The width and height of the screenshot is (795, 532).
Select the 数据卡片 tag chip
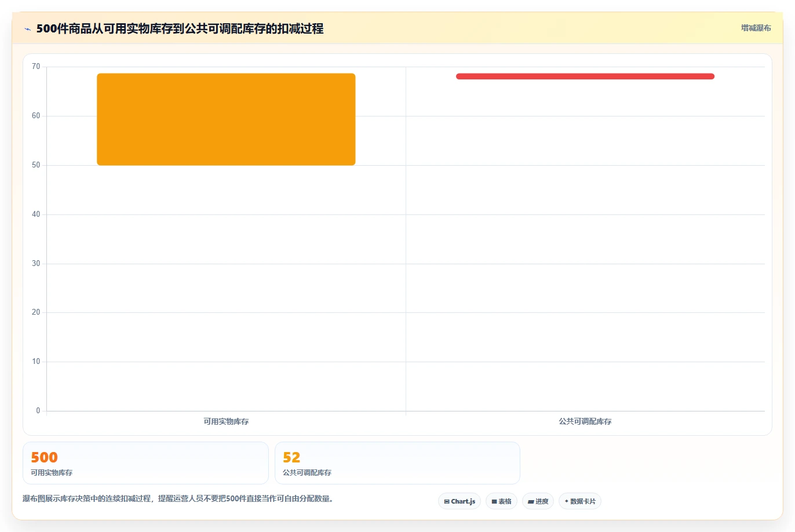(x=580, y=501)
